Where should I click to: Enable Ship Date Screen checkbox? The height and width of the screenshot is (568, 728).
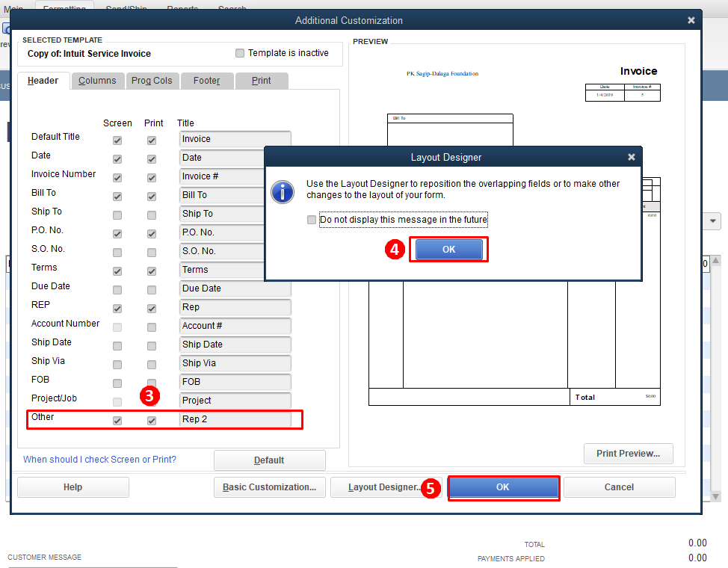[x=117, y=346]
